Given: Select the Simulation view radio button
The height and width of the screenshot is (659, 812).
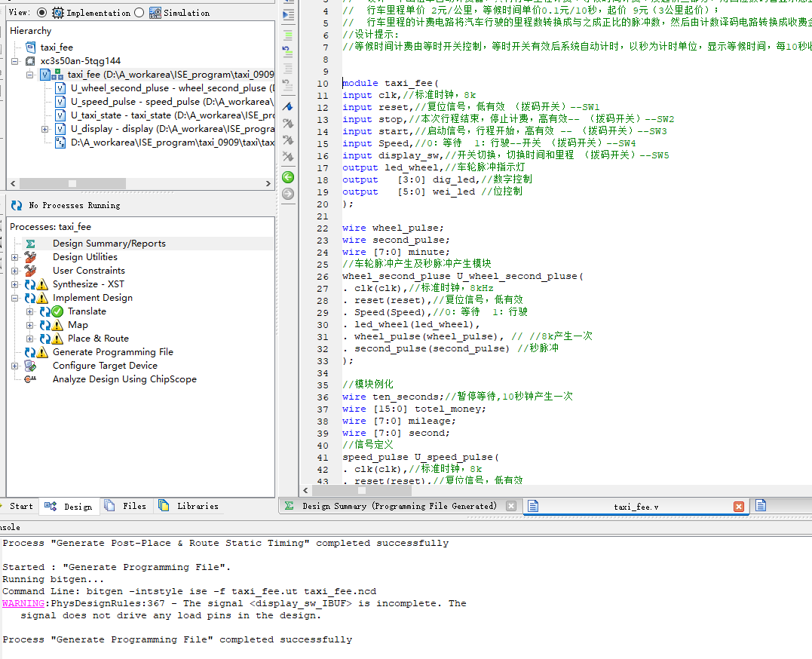Looking at the screenshot, I should tap(139, 13).
